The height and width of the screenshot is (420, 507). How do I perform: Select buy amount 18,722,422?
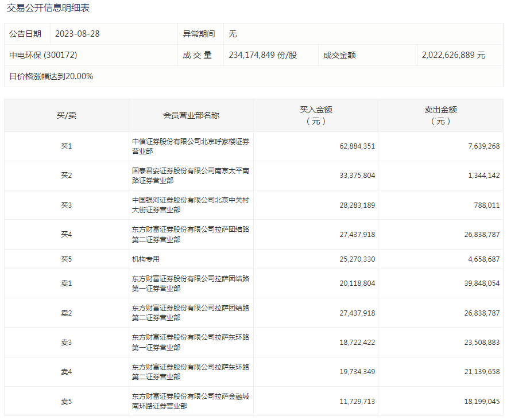357,342
